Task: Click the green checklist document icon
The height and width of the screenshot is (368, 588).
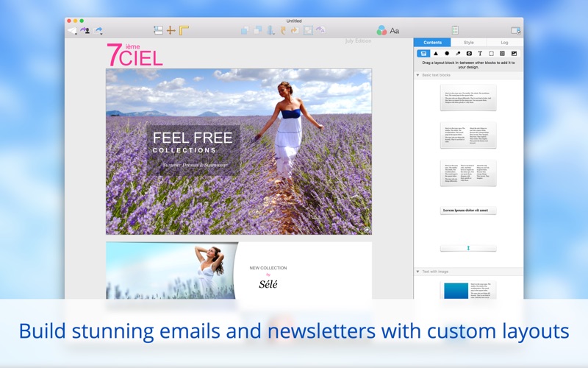Action: 455,30
